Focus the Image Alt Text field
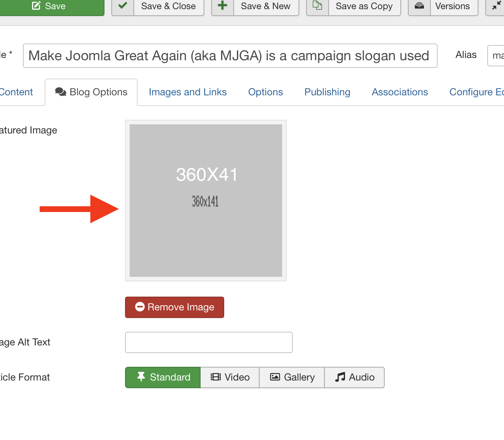Screen dimensions: 504x440 pyautogui.click(x=209, y=342)
